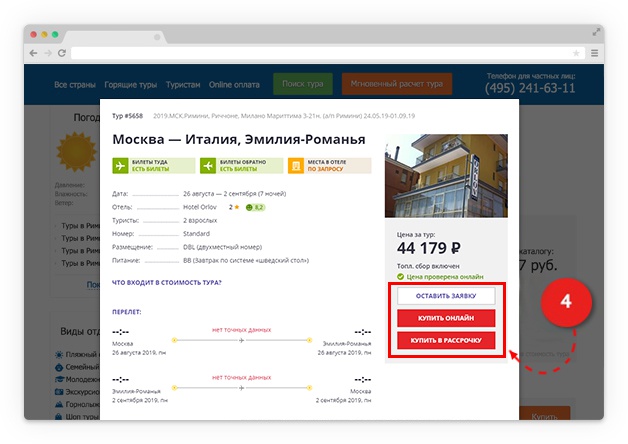Reload the page with refresh icon
This screenshot has width=628, height=444.
61,52
